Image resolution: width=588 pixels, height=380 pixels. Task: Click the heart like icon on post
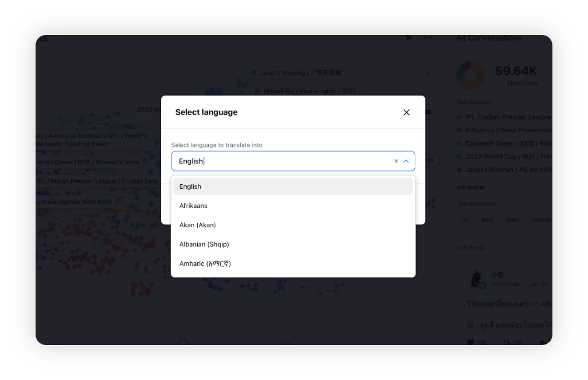(x=470, y=342)
